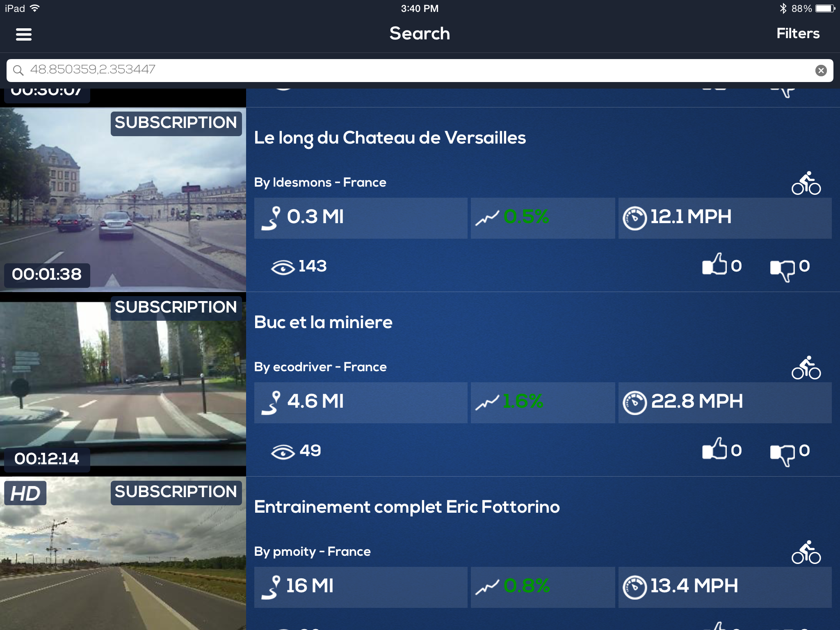This screenshot has height=630, width=840.
Task: Tap thumbs up on Versailles ride
Action: coord(714,264)
